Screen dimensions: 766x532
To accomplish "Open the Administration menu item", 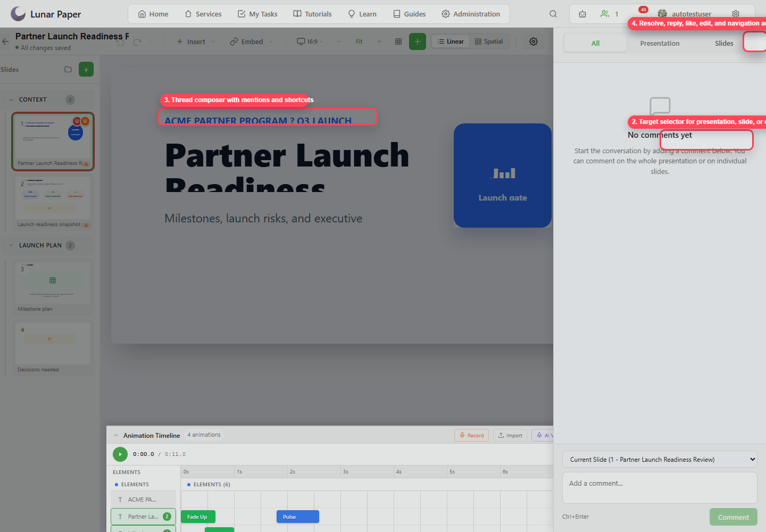I will [471, 14].
